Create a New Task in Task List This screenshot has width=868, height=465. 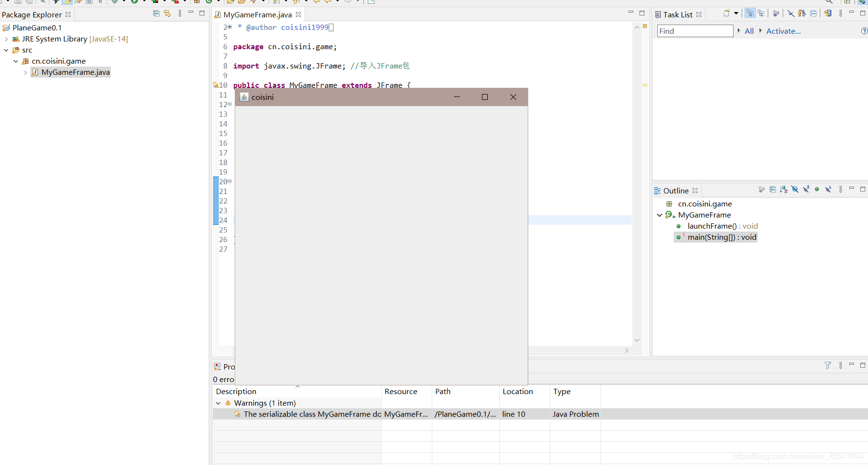(x=727, y=13)
